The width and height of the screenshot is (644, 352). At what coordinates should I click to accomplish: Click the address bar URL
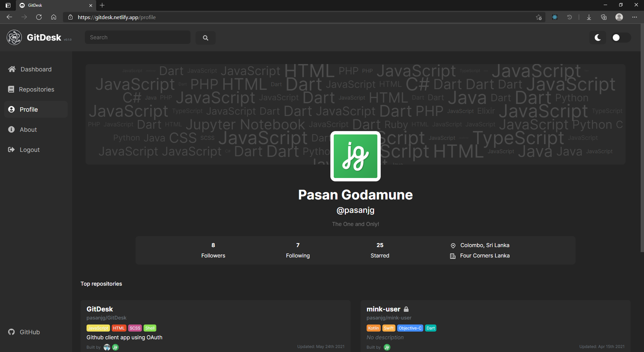[x=117, y=17]
